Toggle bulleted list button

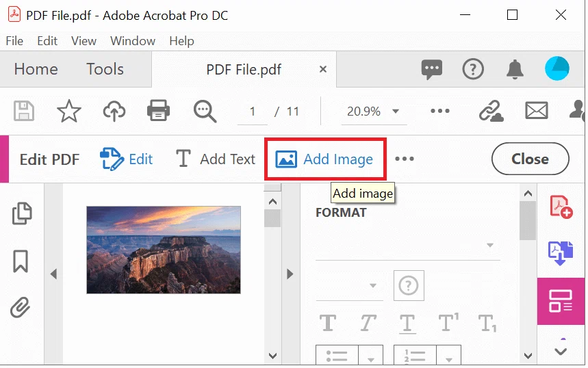pos(337,355)
